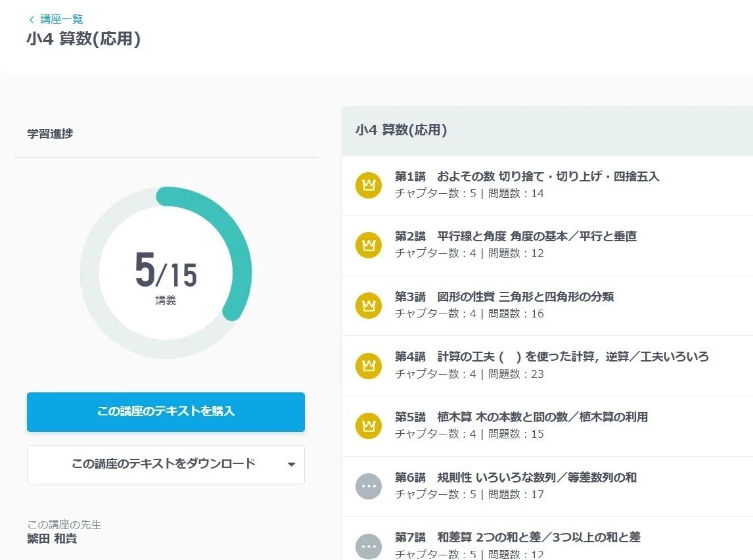Click the gray dots icon for 第6講

(x=369, y=486)
